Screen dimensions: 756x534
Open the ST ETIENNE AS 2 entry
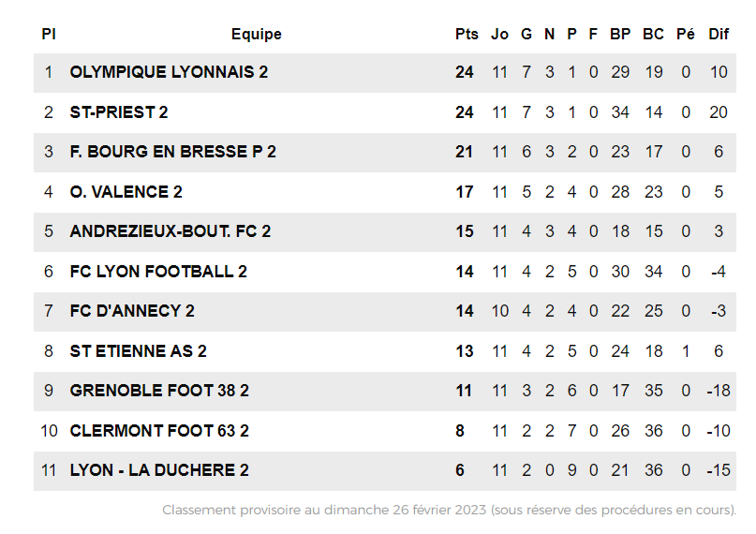point(138,351)
